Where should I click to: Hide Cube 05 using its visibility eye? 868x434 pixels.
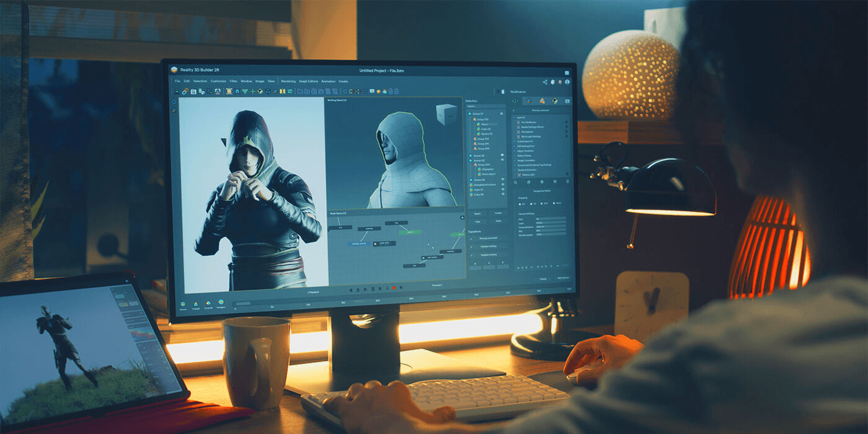(502, 130)
